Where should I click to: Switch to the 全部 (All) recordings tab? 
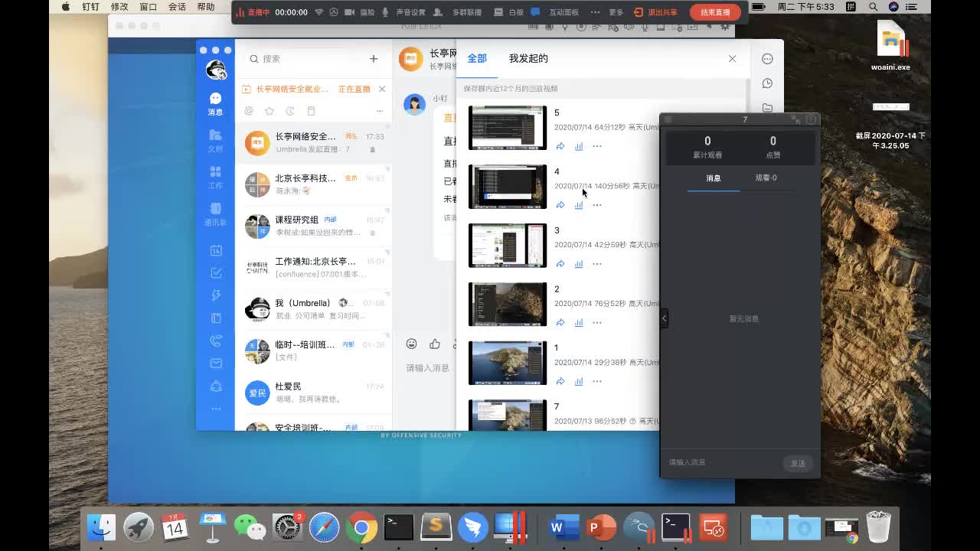pos(477,58)
